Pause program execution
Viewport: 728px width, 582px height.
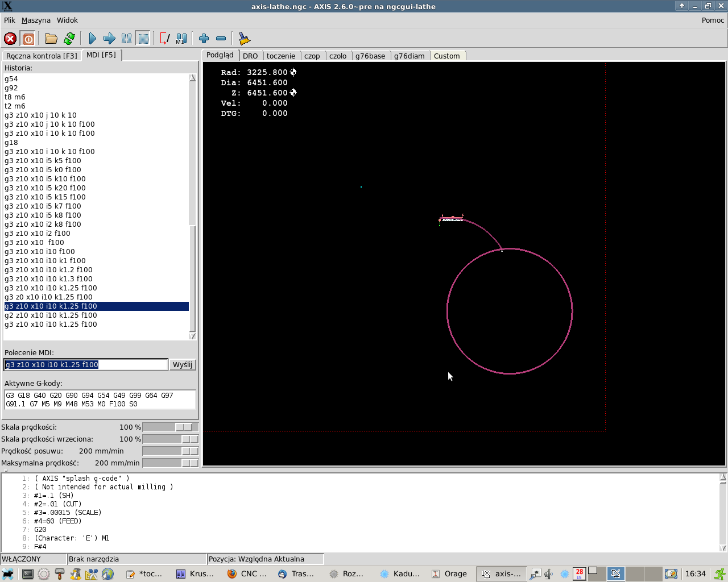(126, 39)
